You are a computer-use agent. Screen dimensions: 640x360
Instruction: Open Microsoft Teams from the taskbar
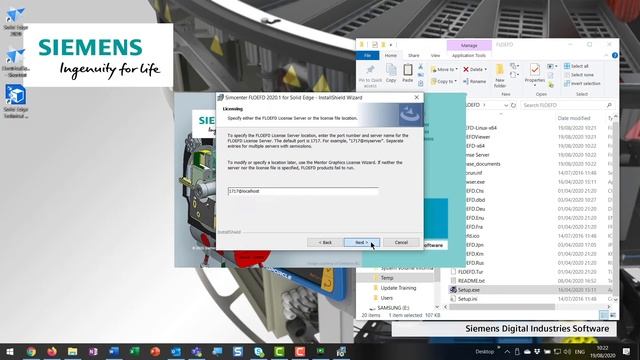tap(196, 351)
